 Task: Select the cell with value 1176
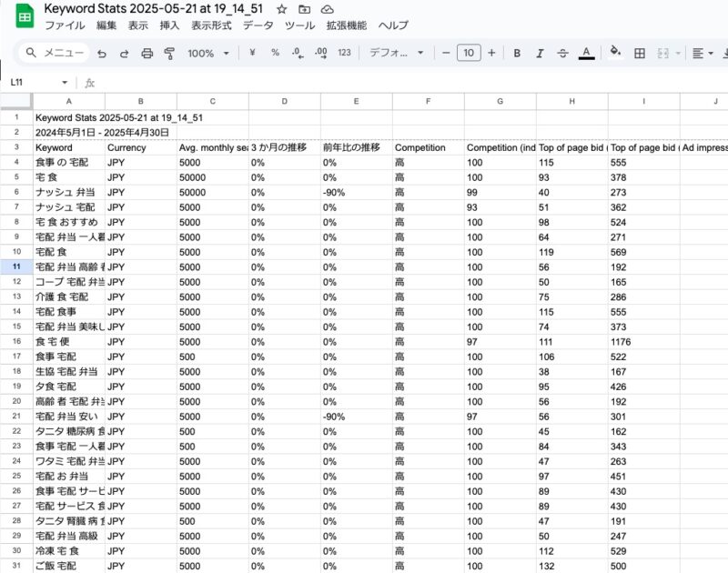(643, 341)
